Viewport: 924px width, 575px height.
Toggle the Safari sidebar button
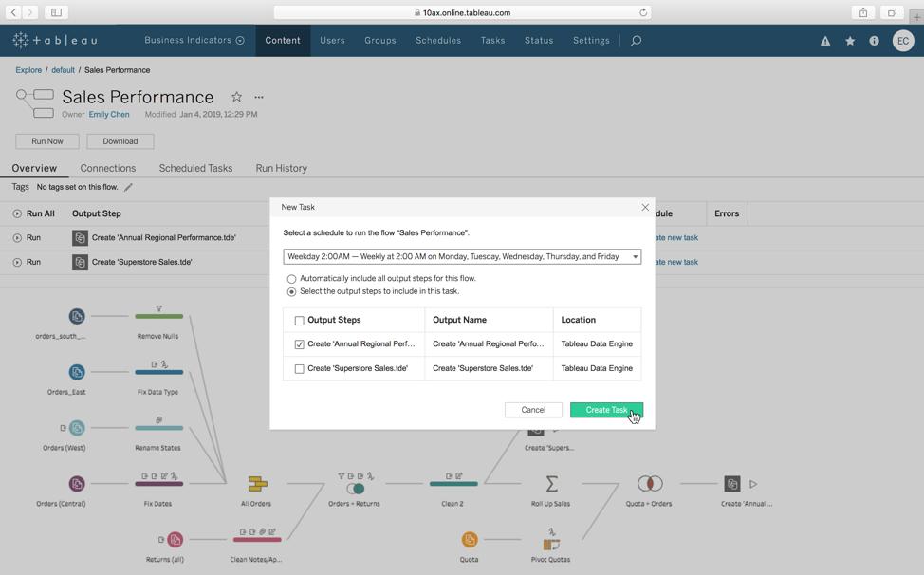[x=56, y=11]
